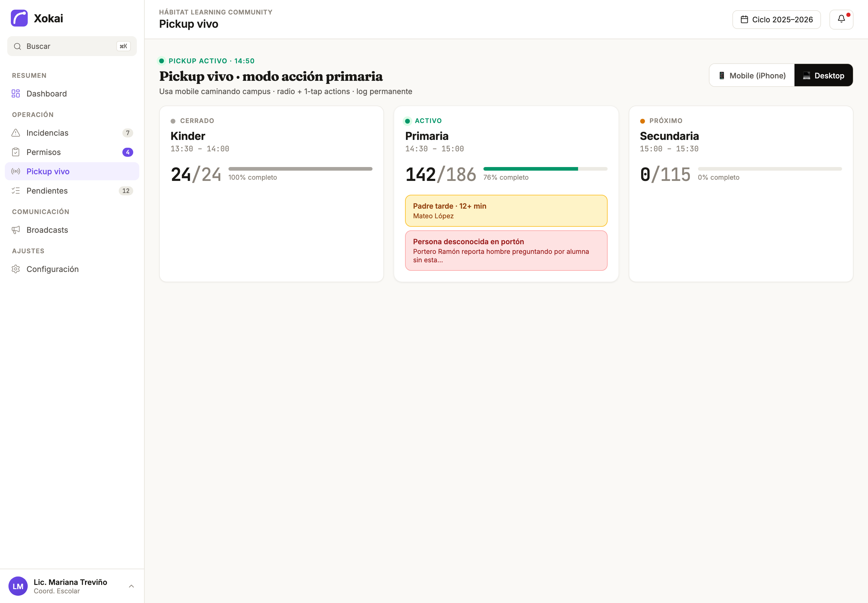
Task: Click the Configuración gear icon
Action: pyautogui.click(x=15, y=269)
